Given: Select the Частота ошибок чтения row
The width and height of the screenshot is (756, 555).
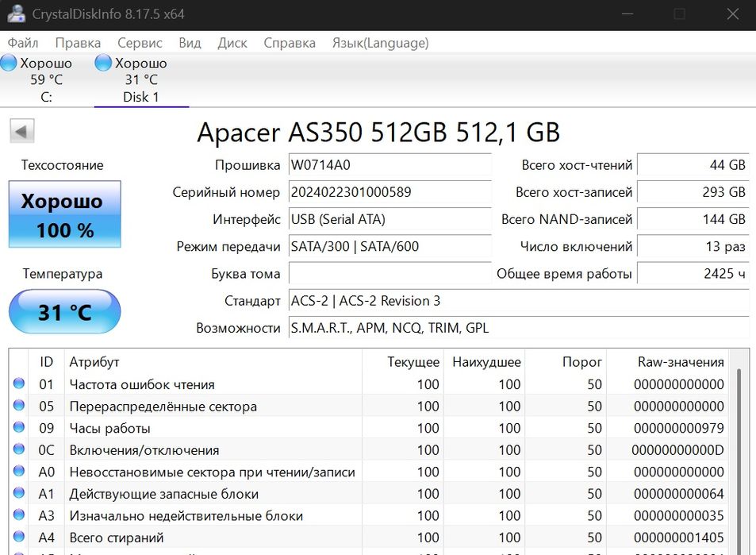Looking at the screenshot, I should [370, 384].
